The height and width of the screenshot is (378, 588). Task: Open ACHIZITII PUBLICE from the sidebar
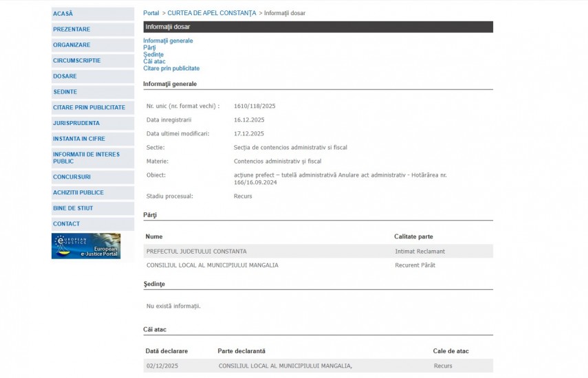78,193
